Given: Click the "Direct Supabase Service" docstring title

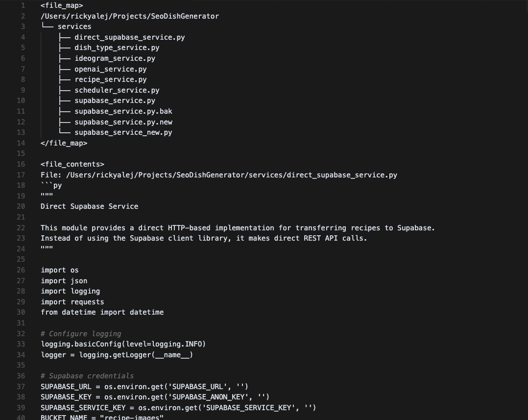Looking at the screenshot, I should click(x=89, y=206).
